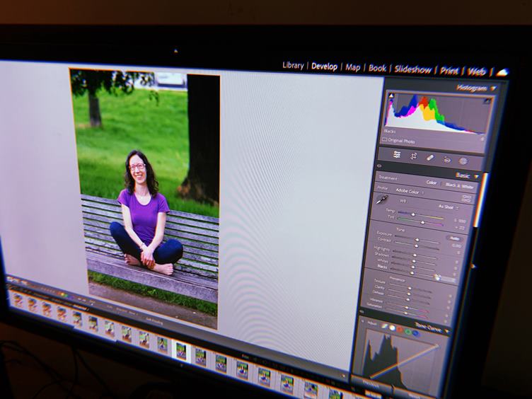Toggle shadow clipping indicator in histogram
This screenshot has height=399, width=532.
(391, 96)
